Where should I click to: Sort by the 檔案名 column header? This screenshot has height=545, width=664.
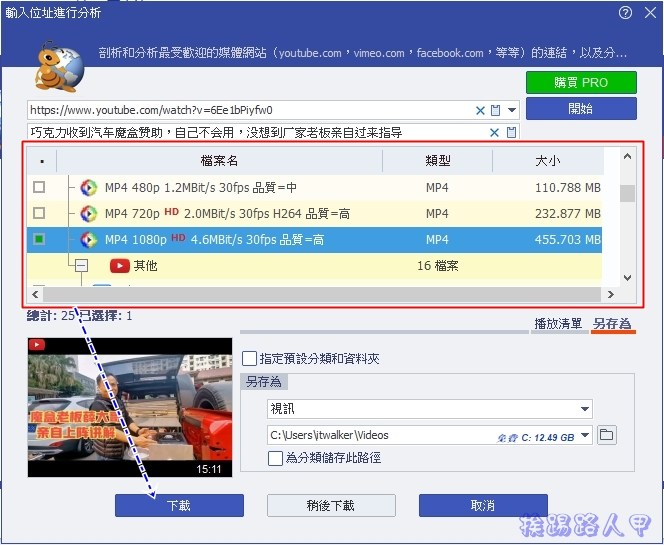click(x=219, y=161)
